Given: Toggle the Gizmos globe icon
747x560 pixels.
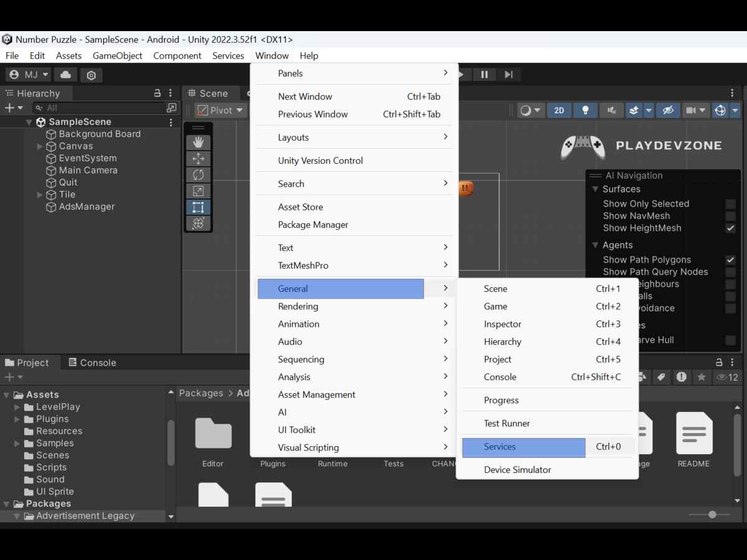Looking at the screenshot, I should [x=720, y=110].
